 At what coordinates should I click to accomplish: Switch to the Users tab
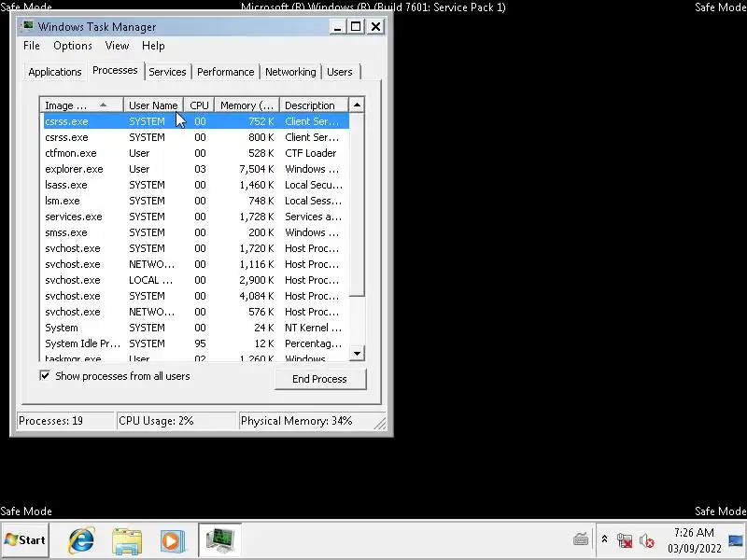(x=339, y=72)
